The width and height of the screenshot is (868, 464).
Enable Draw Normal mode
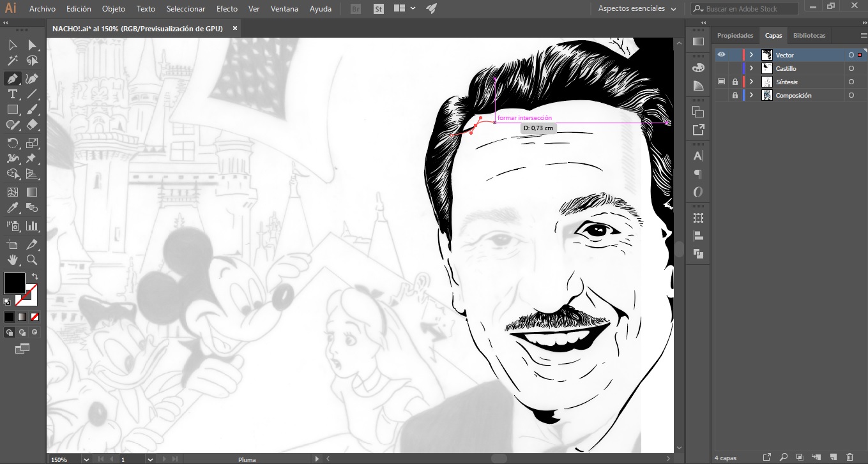[10, 333]
